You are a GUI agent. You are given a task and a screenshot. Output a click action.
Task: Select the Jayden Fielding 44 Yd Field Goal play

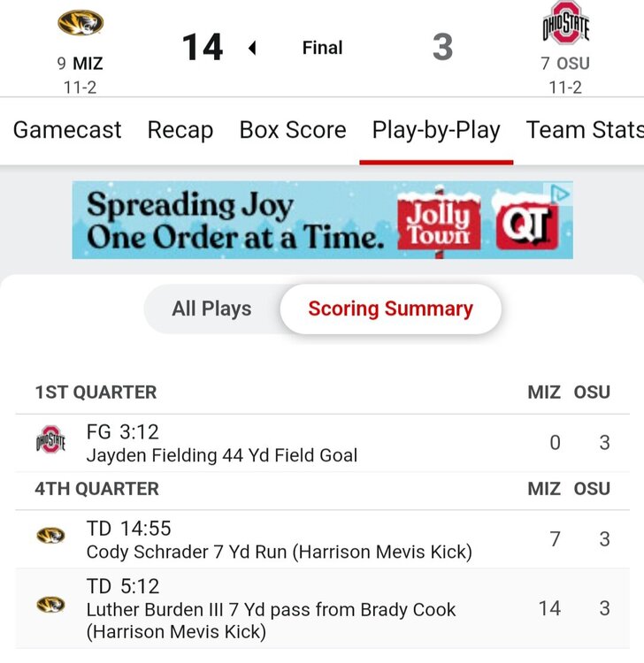pyautogui.click(x=222, y=455)
